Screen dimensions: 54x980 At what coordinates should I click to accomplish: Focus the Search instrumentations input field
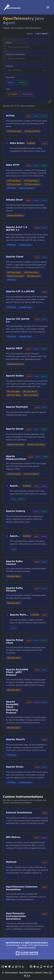(x=27, y=47)
